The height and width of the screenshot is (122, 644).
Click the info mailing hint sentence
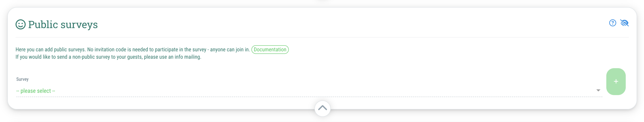coord(108,57)
